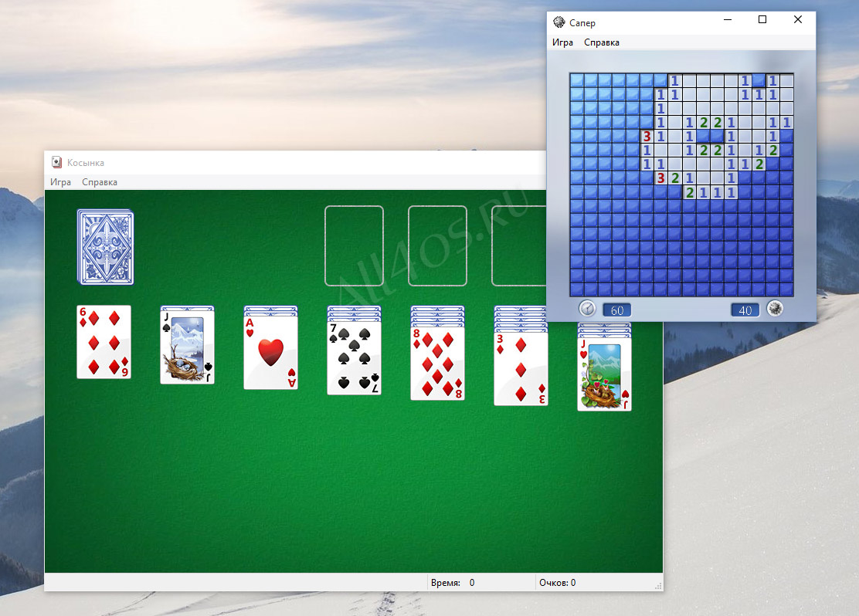Click the face-down stock deck in Solitaire
The height and width of the screenshot is (616, 859).
tap(105, 247)
